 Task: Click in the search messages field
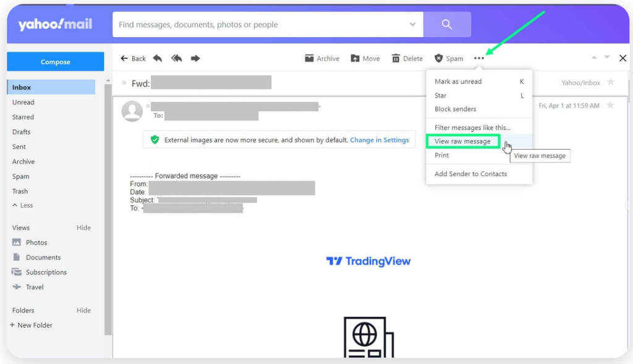click(x=260, y=25)
